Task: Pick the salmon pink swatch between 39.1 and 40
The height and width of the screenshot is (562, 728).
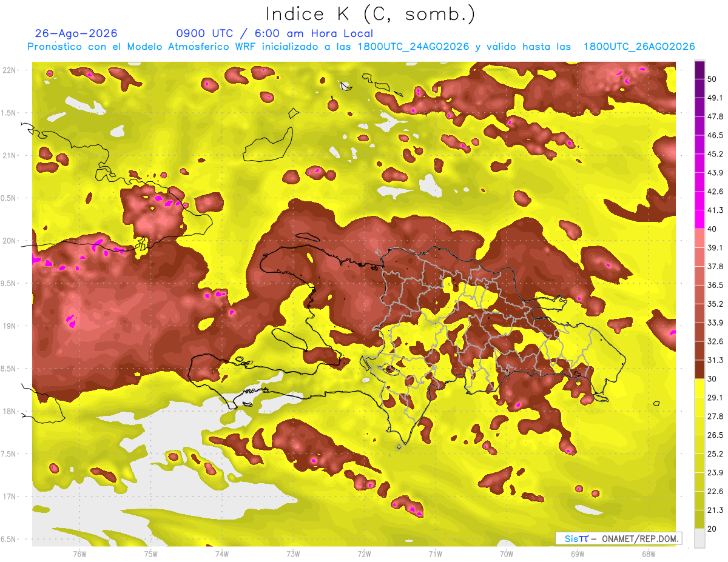Action: pos(699,238)
